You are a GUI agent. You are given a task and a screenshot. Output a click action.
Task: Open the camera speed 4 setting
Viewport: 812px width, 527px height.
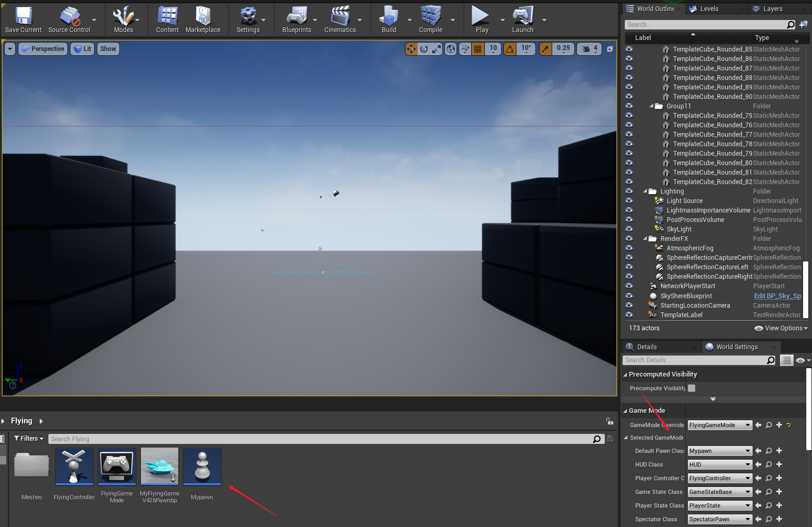(x=590, y=49)
